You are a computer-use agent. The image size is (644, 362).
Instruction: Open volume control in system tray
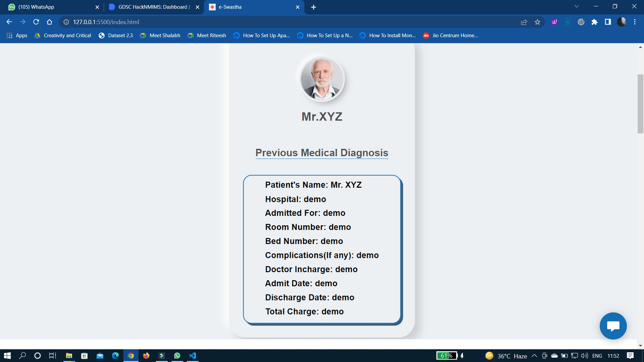[584, 356]
